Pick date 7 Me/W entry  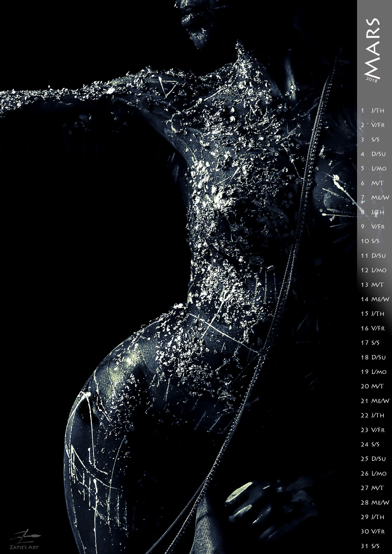click(375, 197)
